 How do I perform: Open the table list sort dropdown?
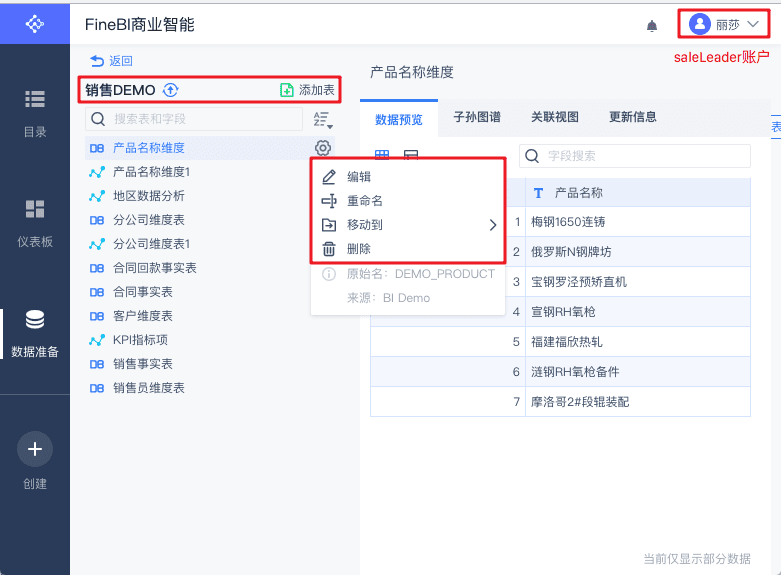[x=323, y=120]
